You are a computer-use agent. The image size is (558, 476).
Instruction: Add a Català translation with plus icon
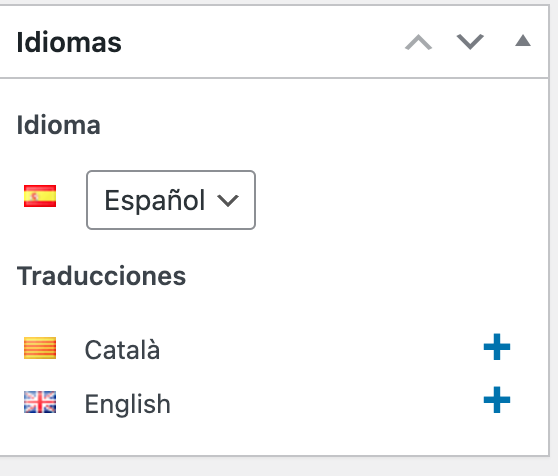(497, 347)
